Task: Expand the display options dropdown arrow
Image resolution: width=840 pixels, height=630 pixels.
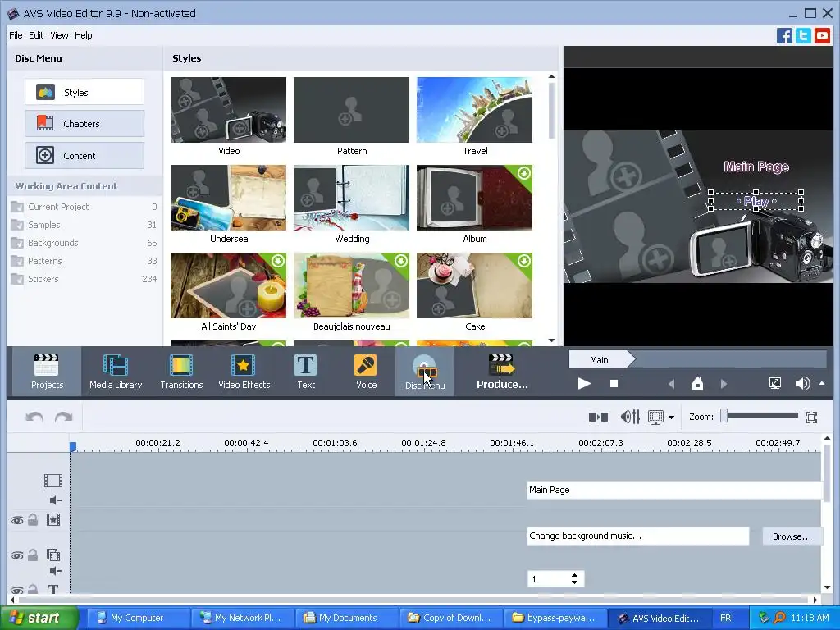Action: tap(671, 418)
